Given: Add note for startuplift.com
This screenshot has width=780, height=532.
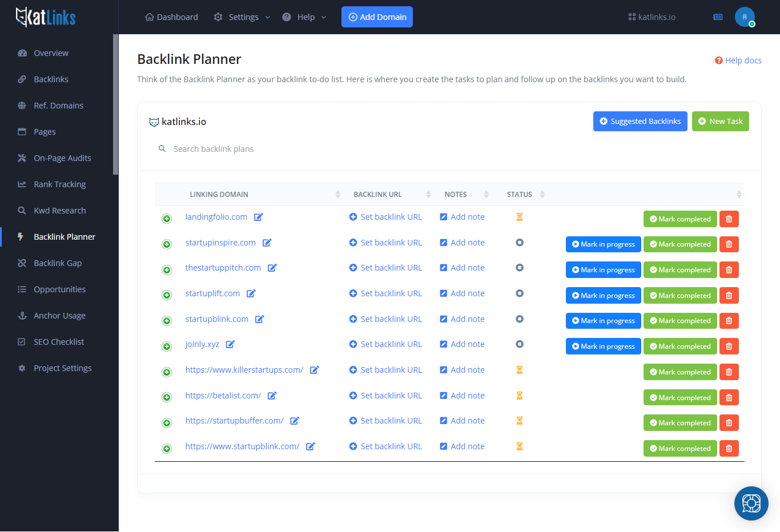Looking at the screenshot, I should 462,293.
